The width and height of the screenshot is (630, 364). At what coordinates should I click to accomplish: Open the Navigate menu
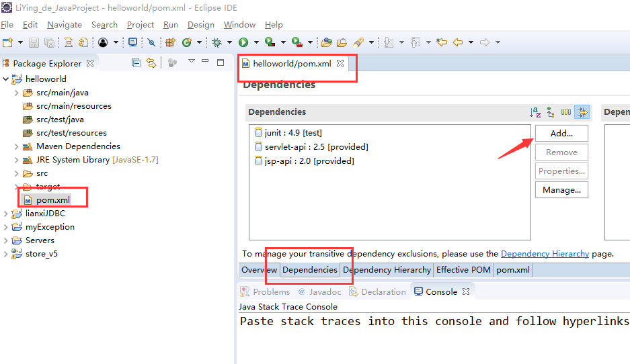(x=65, y=24)
